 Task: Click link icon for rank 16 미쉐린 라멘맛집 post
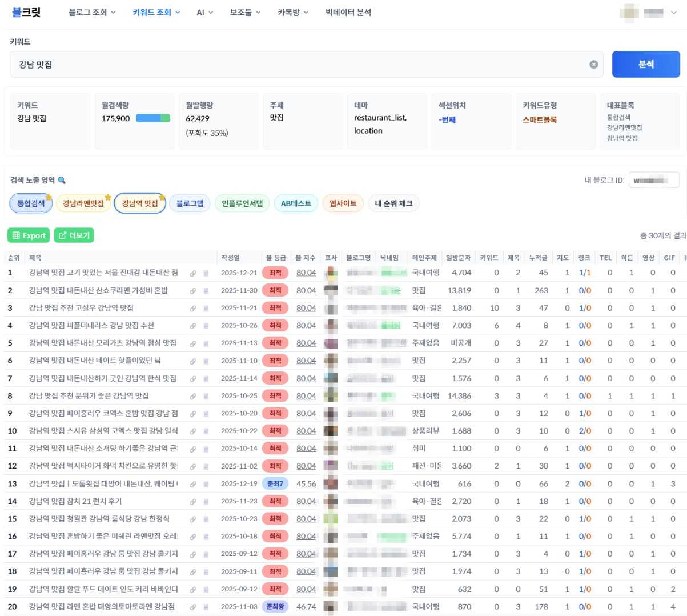[x=193, y=537]
